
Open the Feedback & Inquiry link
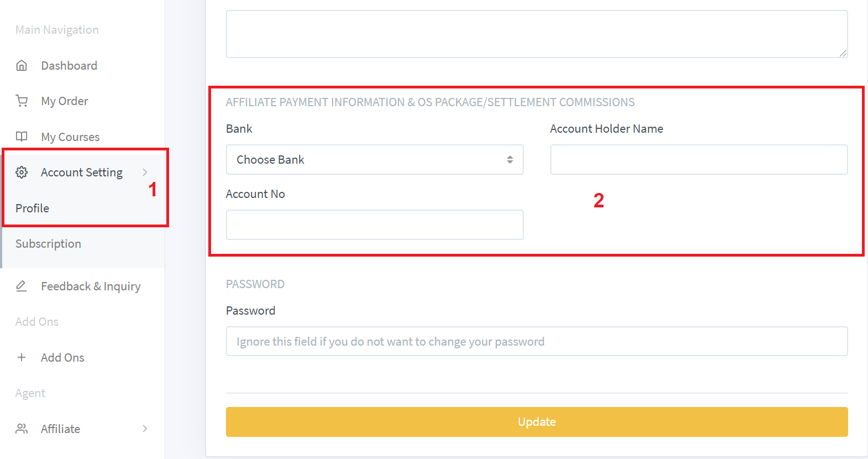91,286
